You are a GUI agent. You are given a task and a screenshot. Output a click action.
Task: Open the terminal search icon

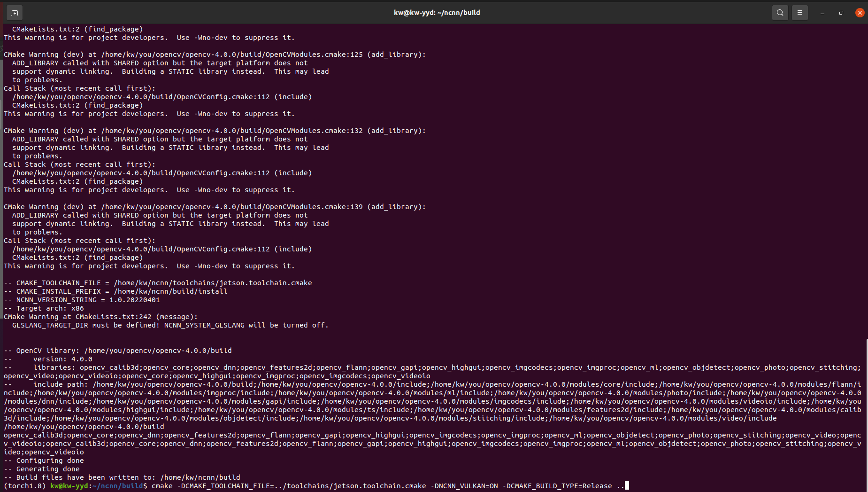pyautogui.click(x=780, y=13)
